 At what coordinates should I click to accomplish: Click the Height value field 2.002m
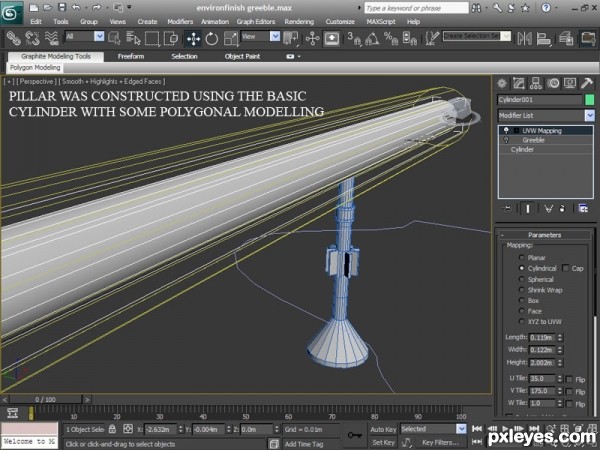542,362
